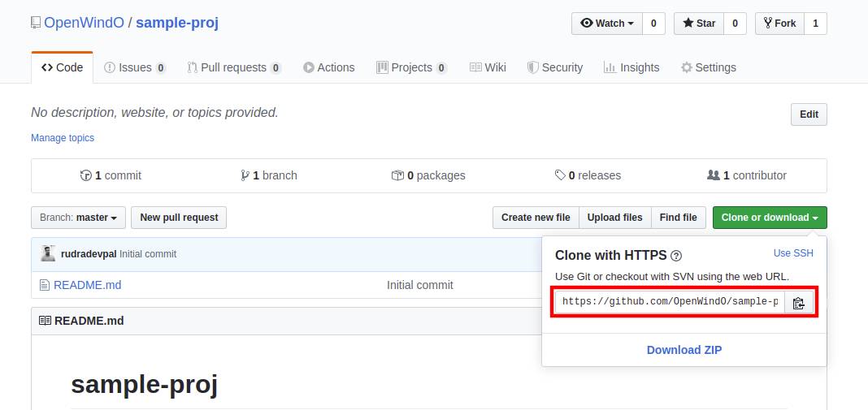Viewport: 868px width, 410px height.
Task: Click the help icon beside Clone with HTTPS
Action: 676,256
